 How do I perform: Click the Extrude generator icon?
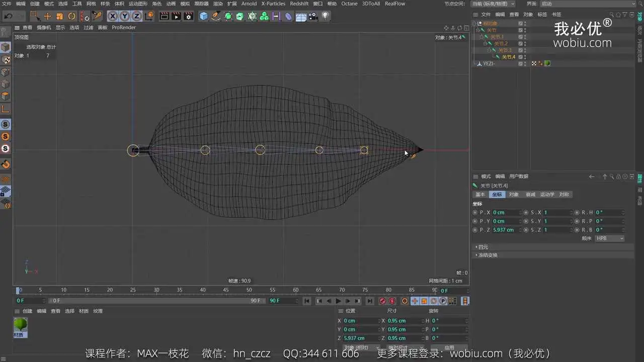click(x=240, y=16)
